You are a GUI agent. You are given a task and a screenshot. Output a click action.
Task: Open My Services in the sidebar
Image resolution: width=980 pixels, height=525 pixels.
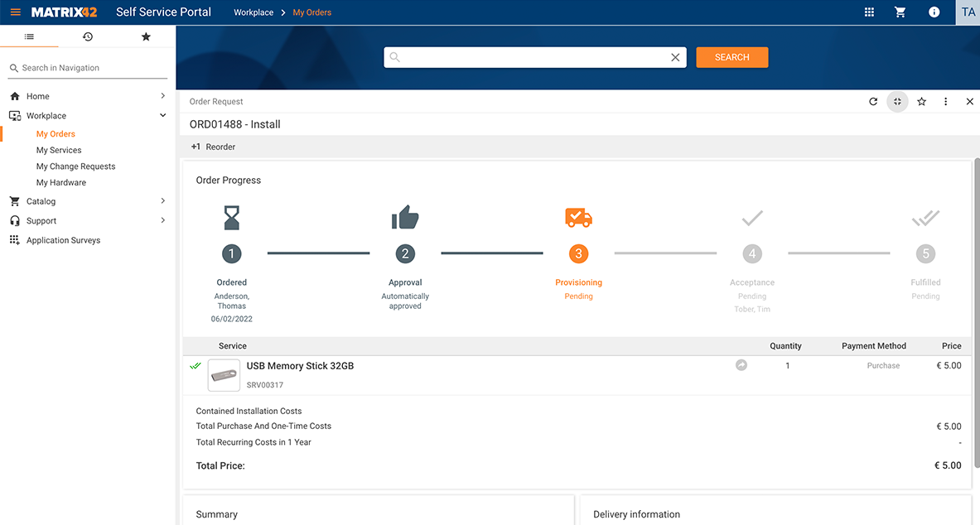pyautogui.click(x=58, y=150)
